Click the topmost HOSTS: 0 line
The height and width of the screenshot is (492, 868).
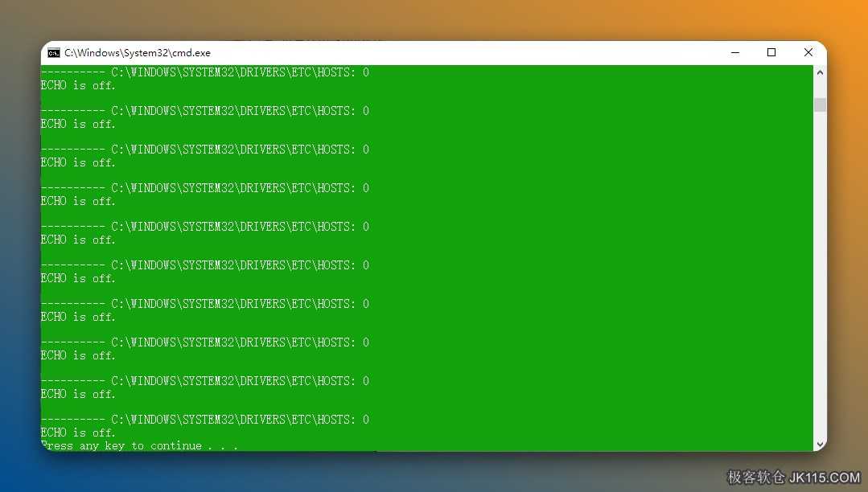[x=205, y=72]
